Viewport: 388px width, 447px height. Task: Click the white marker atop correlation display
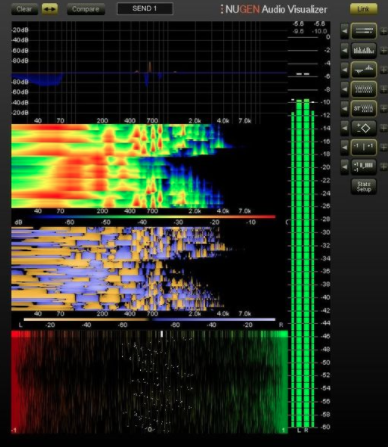(162, 334)
